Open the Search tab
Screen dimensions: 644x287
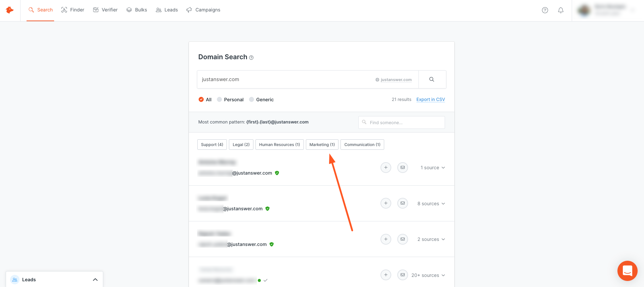(x=40, y=10)
